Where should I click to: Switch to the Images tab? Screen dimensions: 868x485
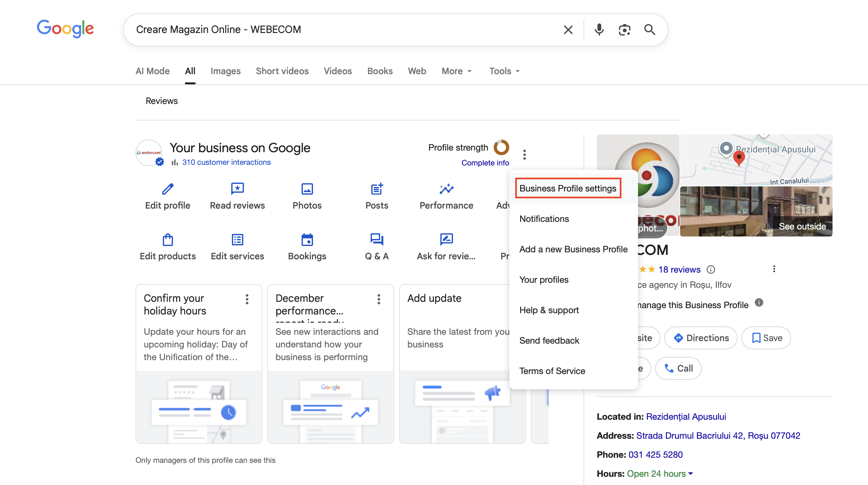(226, 71)
